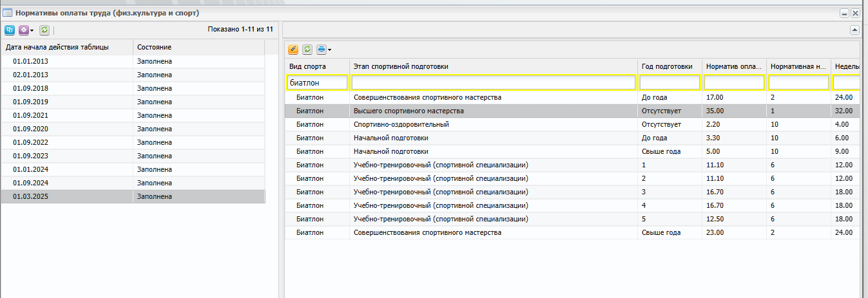Click the orange edit pencil icon

pos(293,49)
